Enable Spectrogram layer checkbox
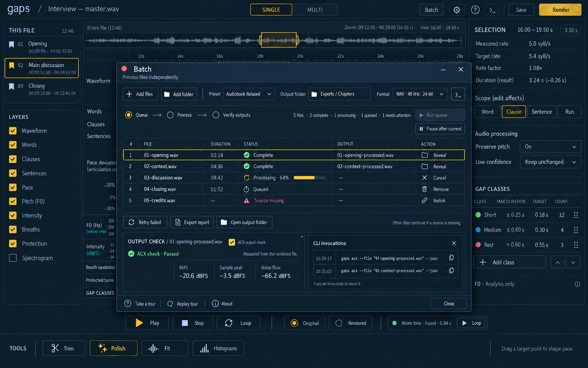Image resolution: width=588 pixels, height=368 pixels. [x=13, y=258]
